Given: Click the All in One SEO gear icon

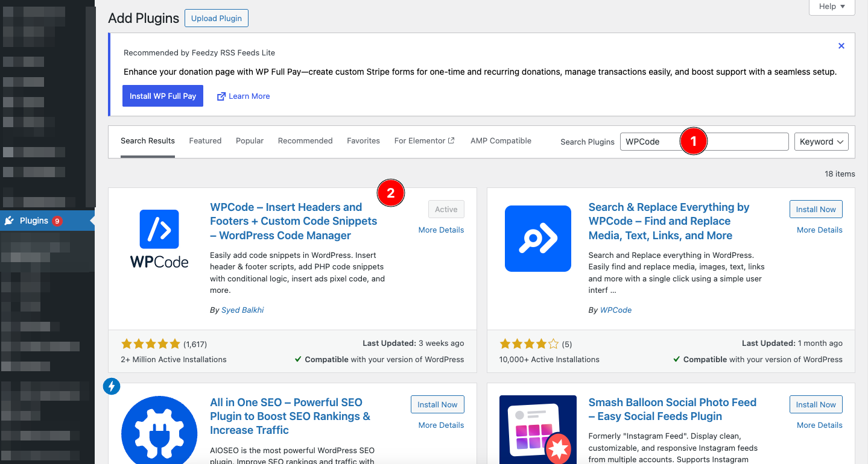Looking at the screenshot, I should tap(159, 430).
